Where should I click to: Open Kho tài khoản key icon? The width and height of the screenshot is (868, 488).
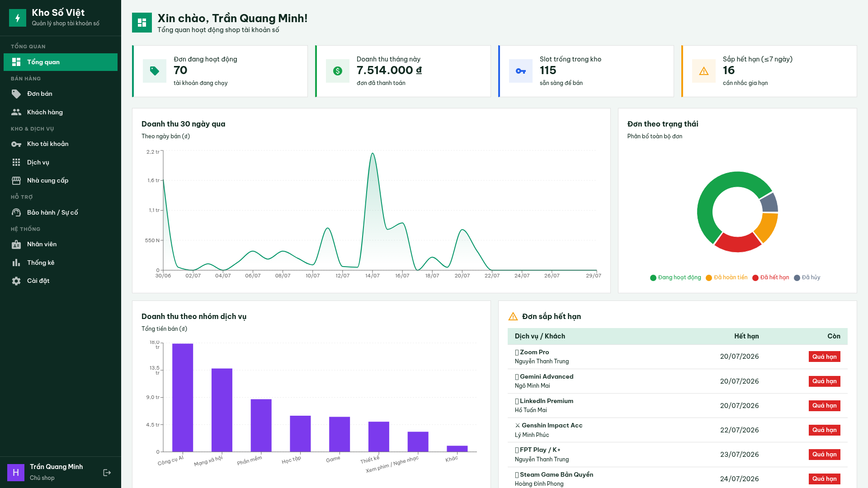tap(16, 144)
